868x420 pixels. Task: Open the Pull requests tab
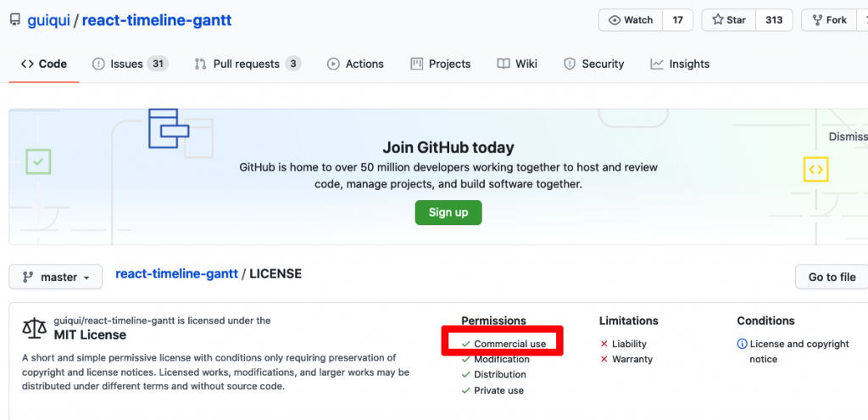coord(248,64)
